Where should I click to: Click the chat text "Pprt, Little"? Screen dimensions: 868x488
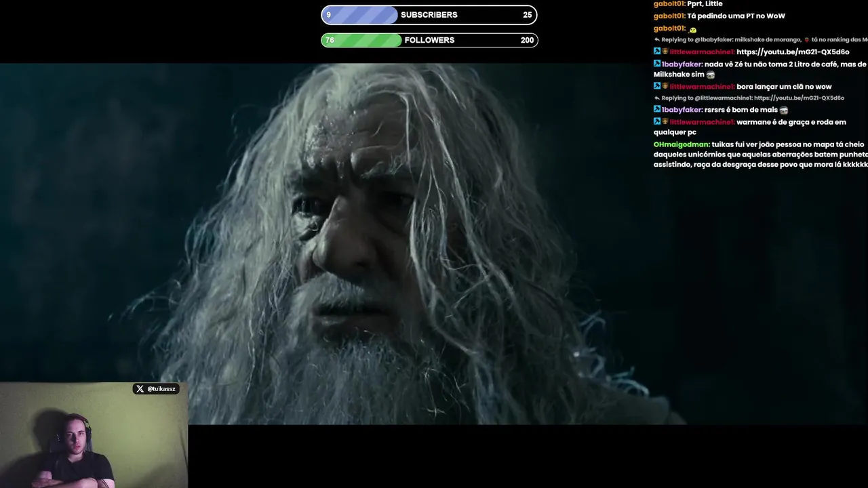pyautogui.click(x=705, y=4)
